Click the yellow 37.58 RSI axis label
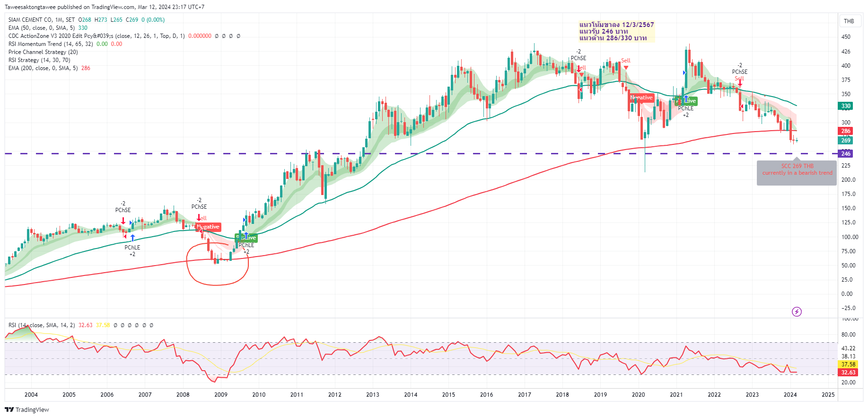868x418 pixels. [848, 365]
